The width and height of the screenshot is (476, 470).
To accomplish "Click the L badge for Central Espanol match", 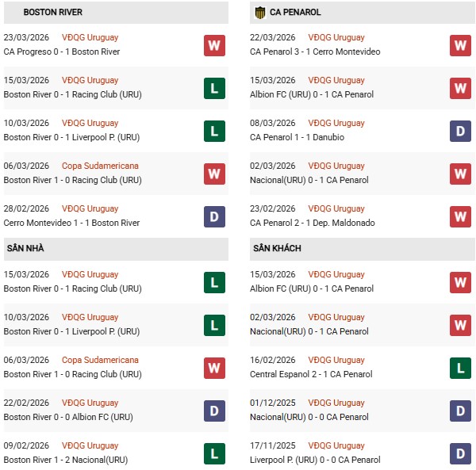I will point(460,367).
